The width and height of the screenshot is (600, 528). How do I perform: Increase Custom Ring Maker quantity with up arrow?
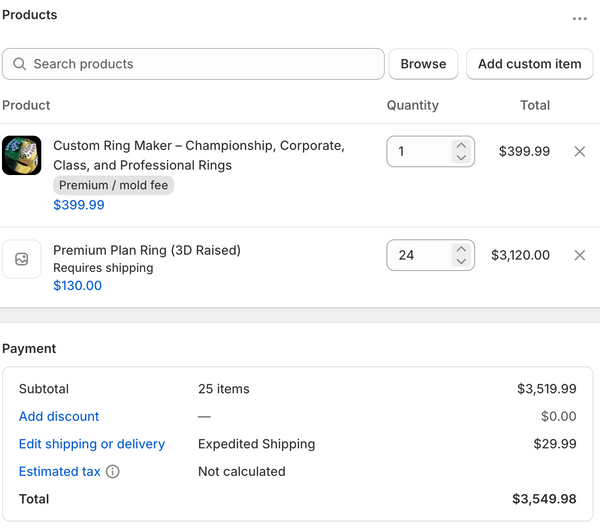(x=461, y=145)
